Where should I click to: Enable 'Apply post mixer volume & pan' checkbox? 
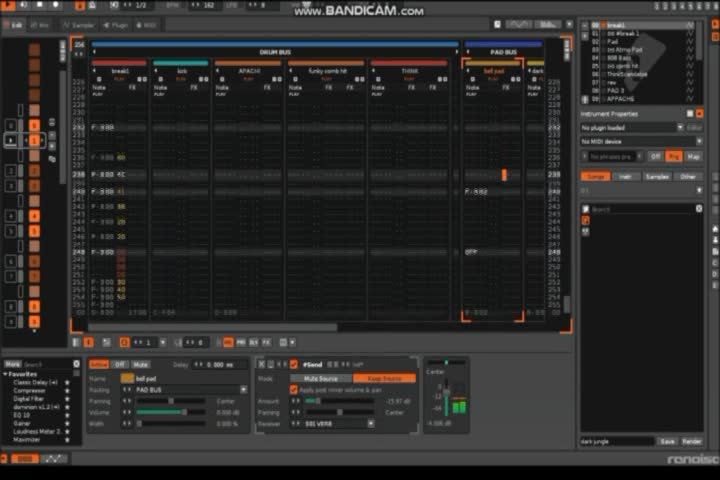click(x=294, y=389)
